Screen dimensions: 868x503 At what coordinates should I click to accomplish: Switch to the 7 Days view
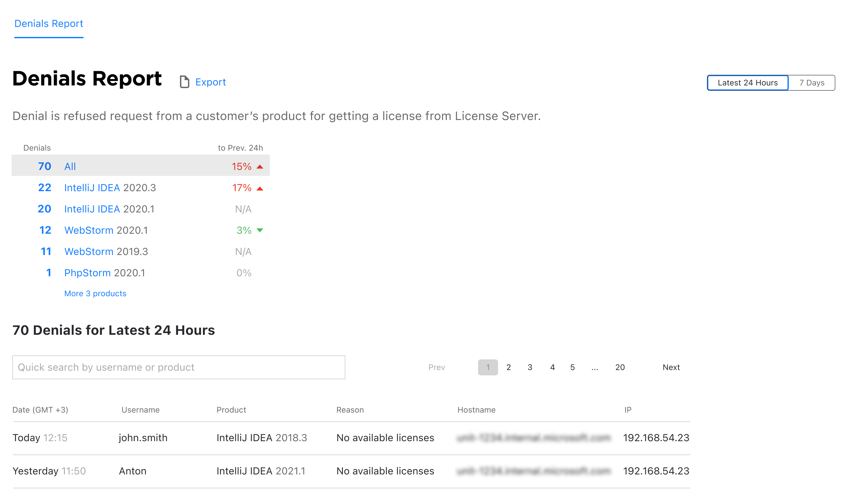point(811,83)
